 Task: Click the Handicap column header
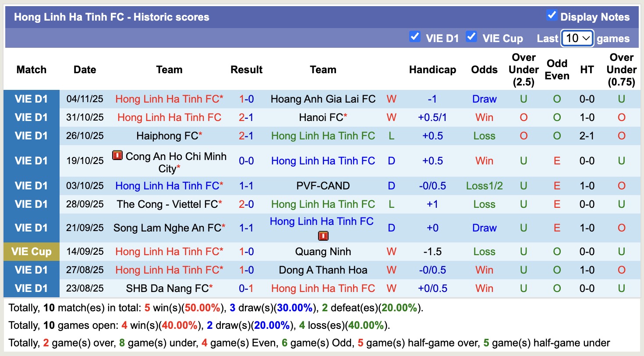coord(432,70)
